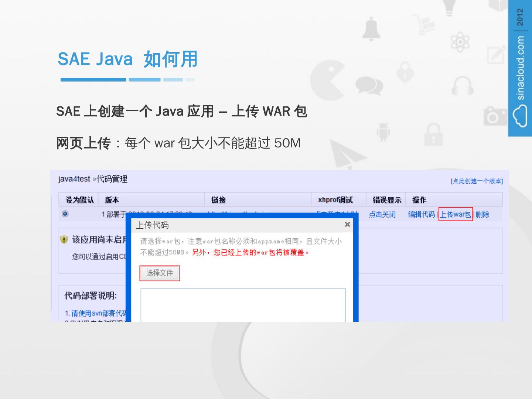This screenshot has width=532, height=399.
Task: Open the 上传war包 link
Action: 456,214
